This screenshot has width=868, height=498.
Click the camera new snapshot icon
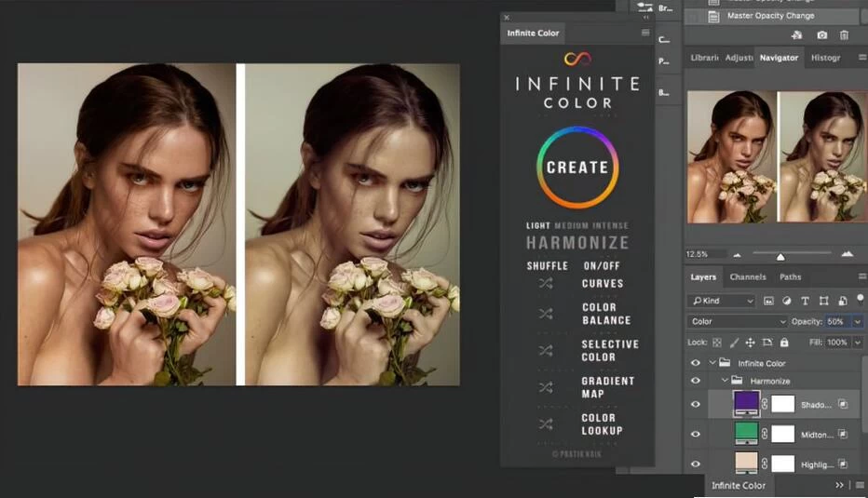point(822,35)
